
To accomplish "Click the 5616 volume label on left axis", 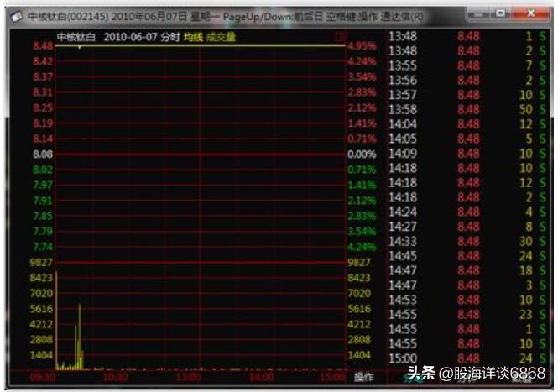I will 41,309.
